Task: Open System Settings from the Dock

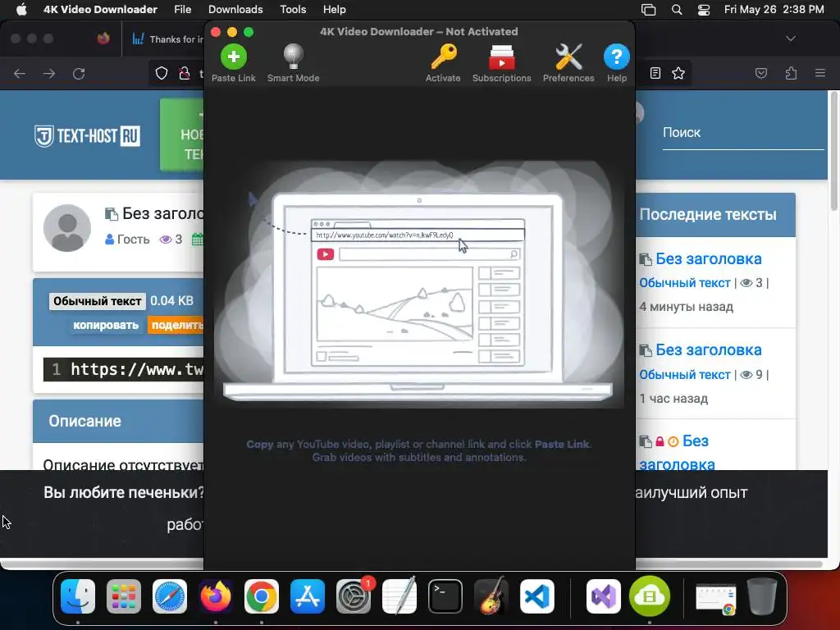Action: click(x=354, y=596)
